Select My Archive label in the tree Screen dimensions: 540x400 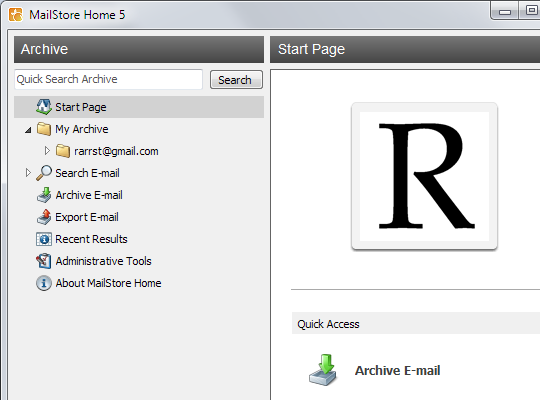[82, 129]
